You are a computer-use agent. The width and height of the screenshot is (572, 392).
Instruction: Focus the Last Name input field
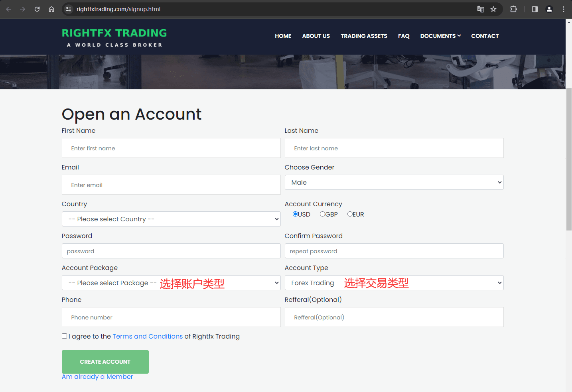pos(394,148)
